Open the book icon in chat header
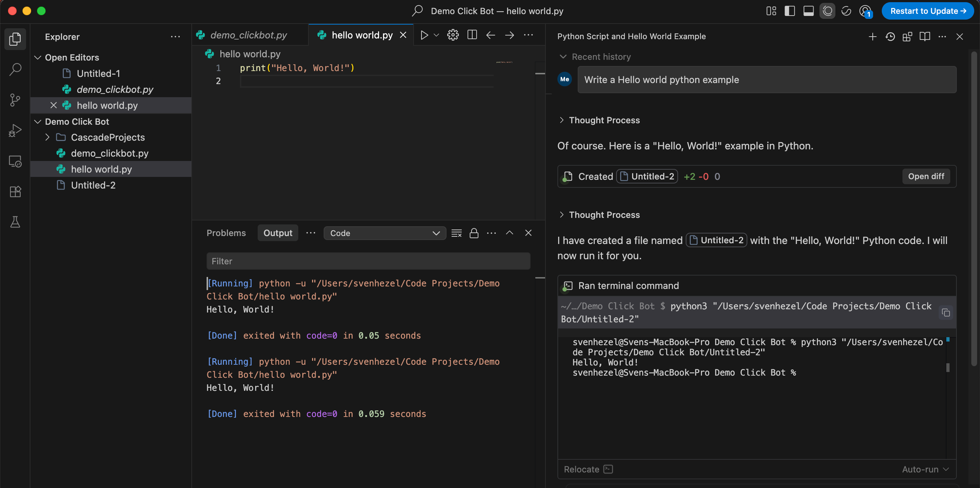 pyautogui.click(x=925, y=37)
